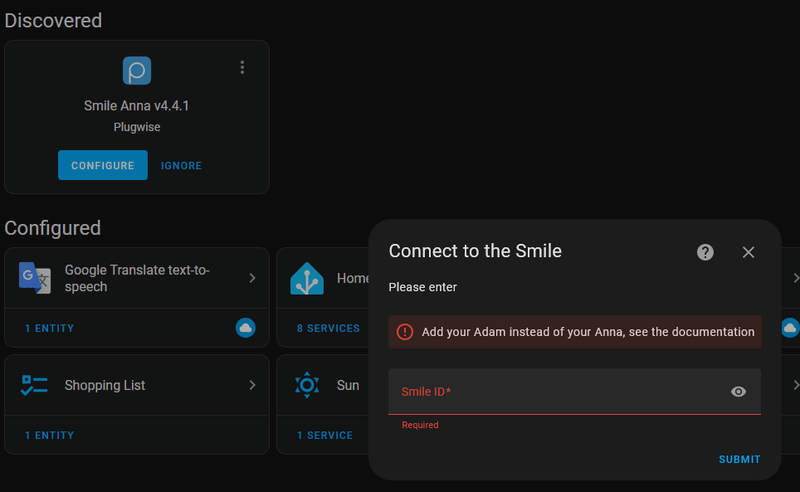Open the dialog help question mark icon

point(705,252)
